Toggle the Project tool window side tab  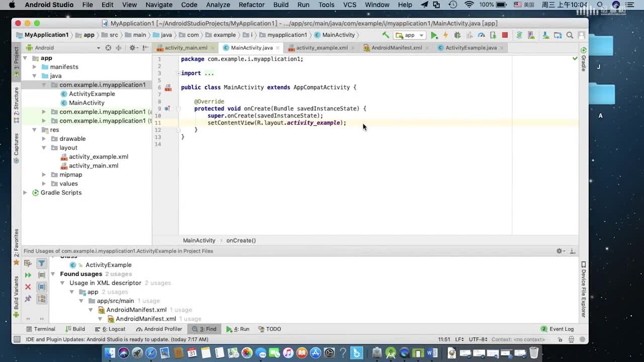pos(16,61)
